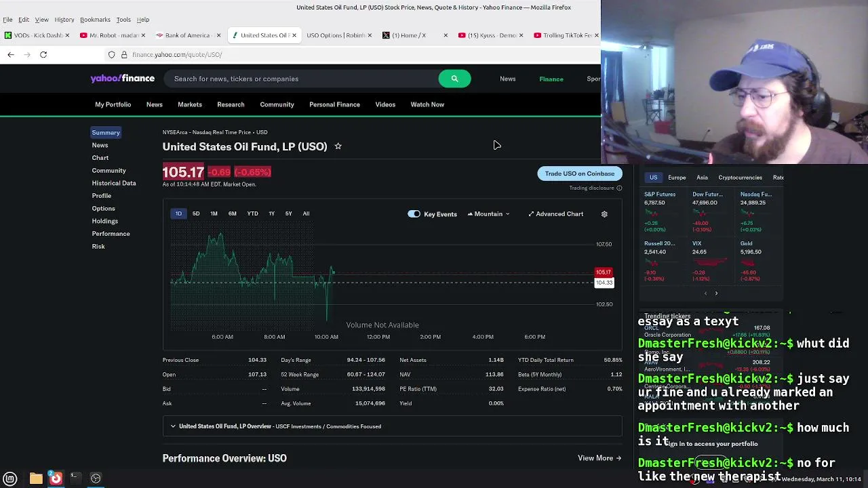This screenshot has width=868, height=488.
Task: Toggle the Key Events switch
Action: pyautogui.click(x=414, y=214)
